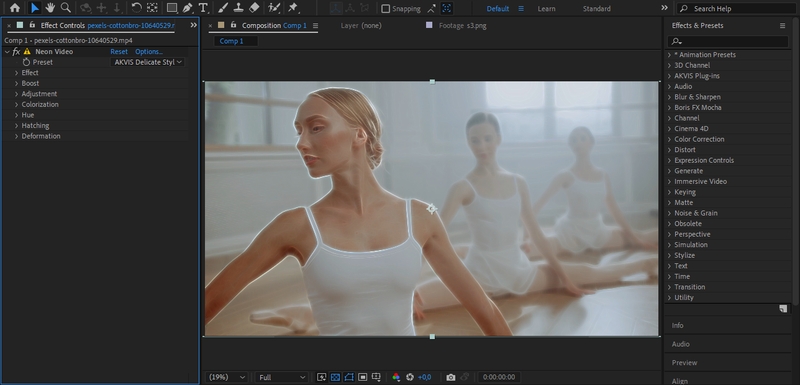The image size is (800, 385).
Task: Toggle mask and shape path visibility
Action: click(349, 377)
